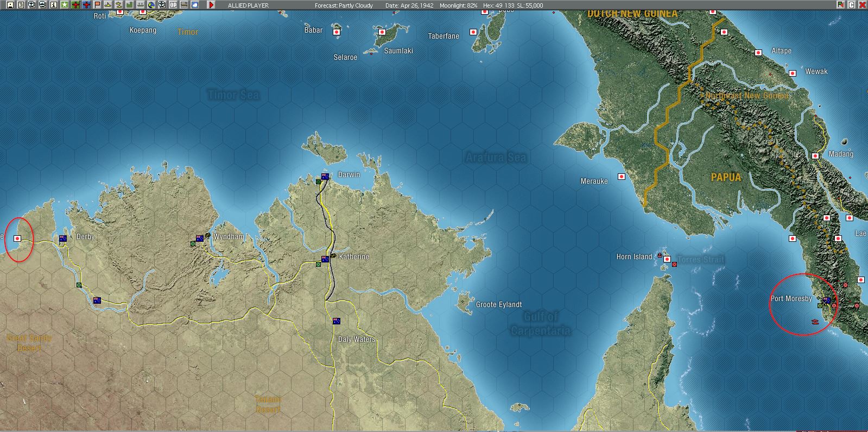Viewport: 868px width, 432px height.
Task: Open the boxed ship list icon
Action: pyautogui.click(x=43, y=5)
